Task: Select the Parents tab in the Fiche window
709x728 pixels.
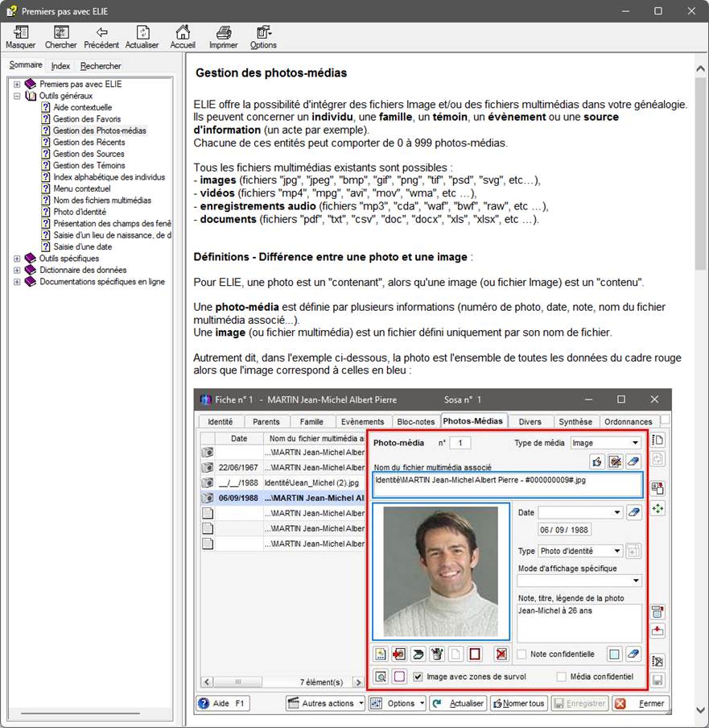Action: (x=266, y=421)
